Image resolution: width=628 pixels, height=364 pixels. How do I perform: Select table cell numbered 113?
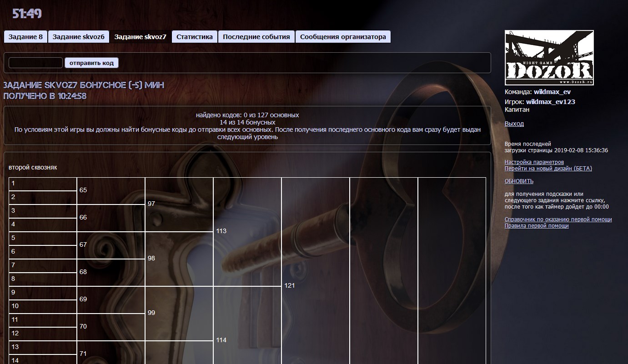click(247, 231)
